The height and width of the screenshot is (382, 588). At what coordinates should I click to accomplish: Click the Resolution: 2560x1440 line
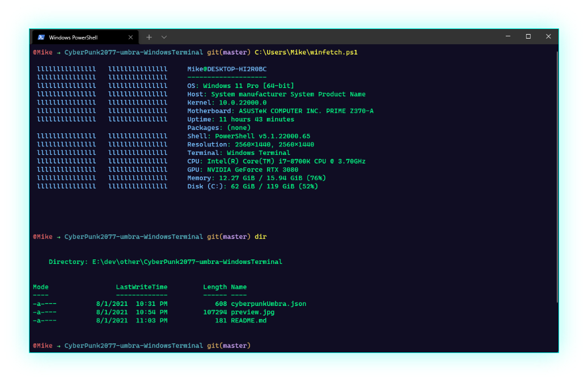251,145
